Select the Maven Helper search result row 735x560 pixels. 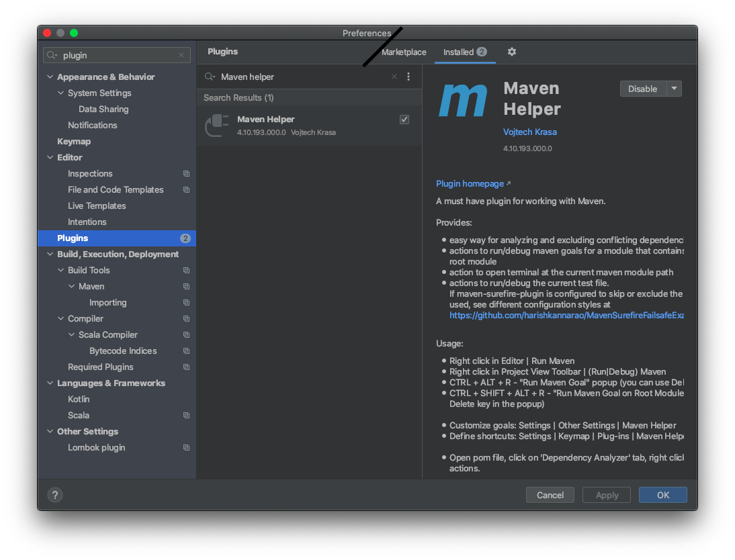click(309, 125)
